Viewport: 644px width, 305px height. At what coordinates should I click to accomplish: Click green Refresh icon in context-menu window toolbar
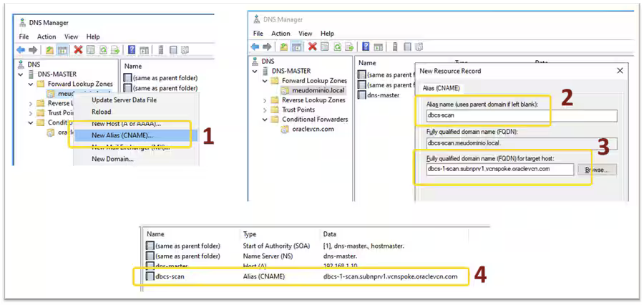pyautogui.click(x=104, y=50)
